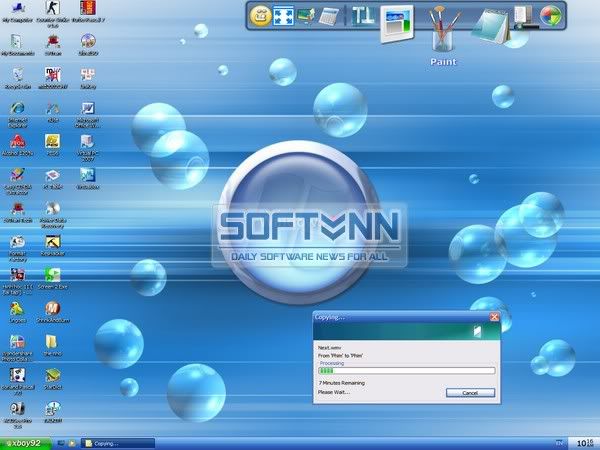Click the Show Desktop quick launch icon
Image resolution: width=600 pixels, height=450 pixels.
[x=61, y=443]
